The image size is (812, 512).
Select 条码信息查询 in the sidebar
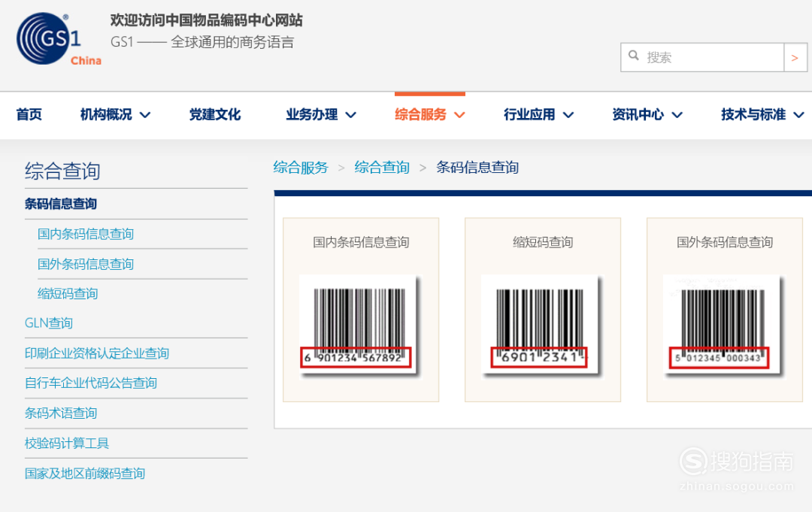click(61, 204)
